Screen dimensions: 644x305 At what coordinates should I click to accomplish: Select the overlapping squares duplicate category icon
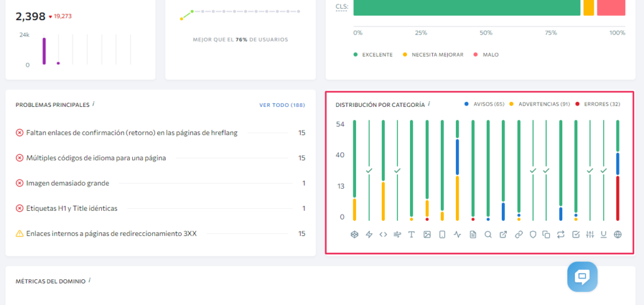546,235
